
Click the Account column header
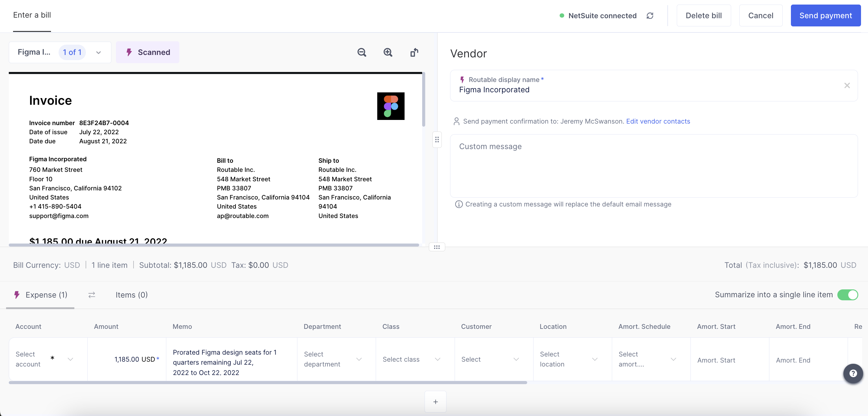point(28,326)
